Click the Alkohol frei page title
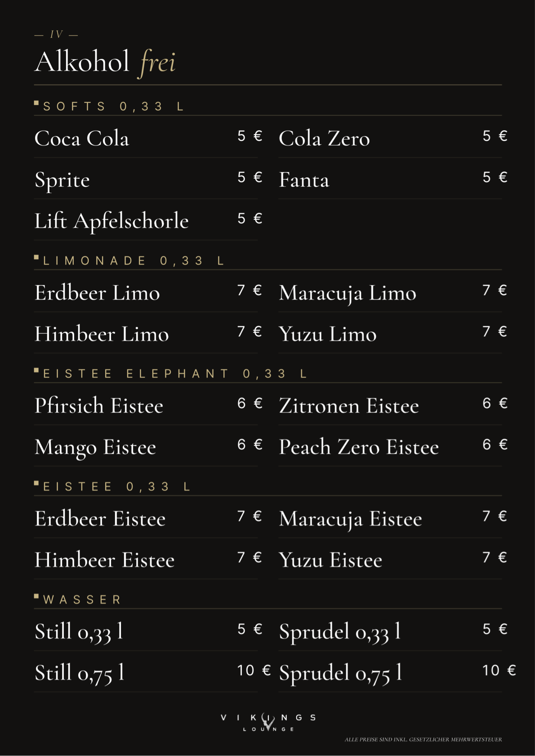535x756 pixels. pyautogui.click(x=105, y=62)
